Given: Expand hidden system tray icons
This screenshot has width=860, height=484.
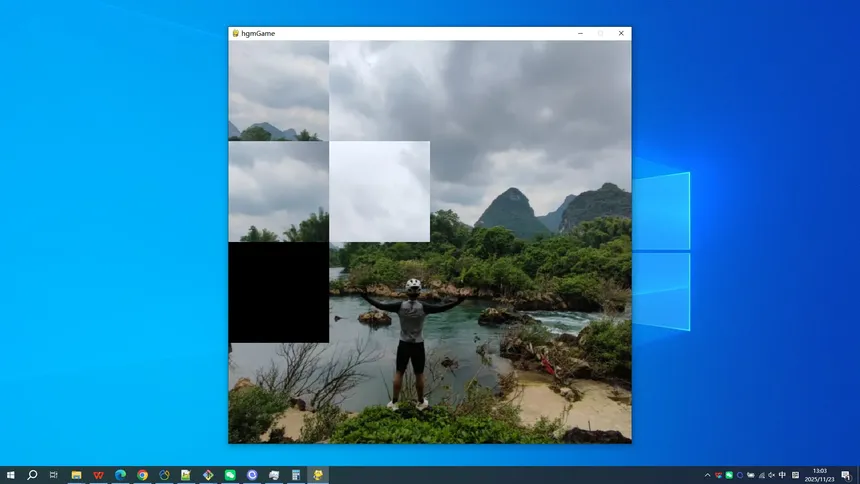Looking at the screenshot, I should 708,475.
